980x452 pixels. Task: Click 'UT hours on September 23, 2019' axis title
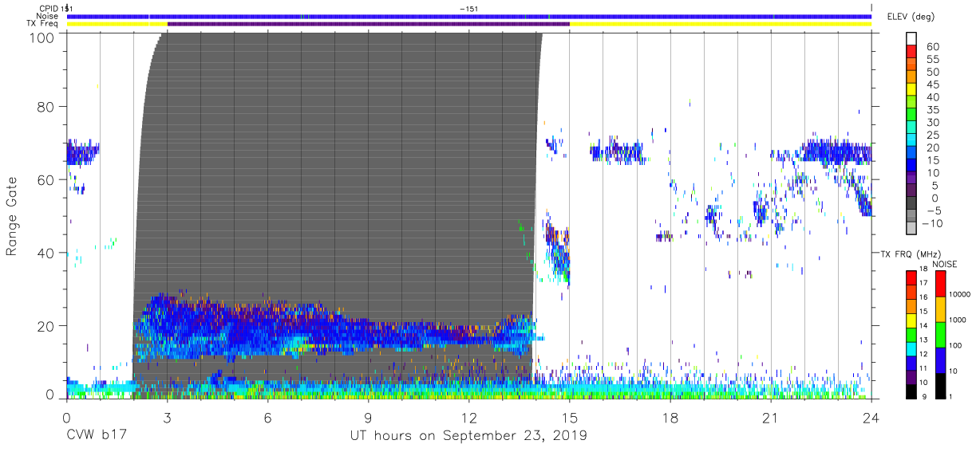click(468, 436)
